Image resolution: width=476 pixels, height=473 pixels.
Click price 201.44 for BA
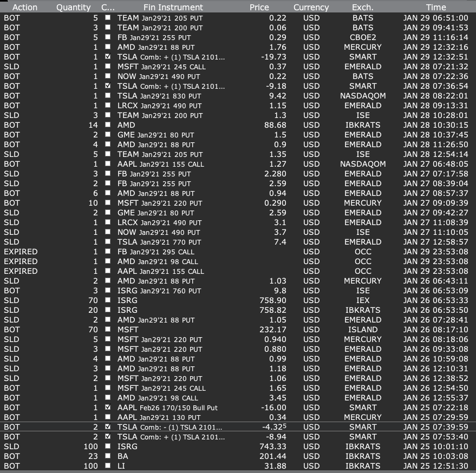tap(272, 456)
